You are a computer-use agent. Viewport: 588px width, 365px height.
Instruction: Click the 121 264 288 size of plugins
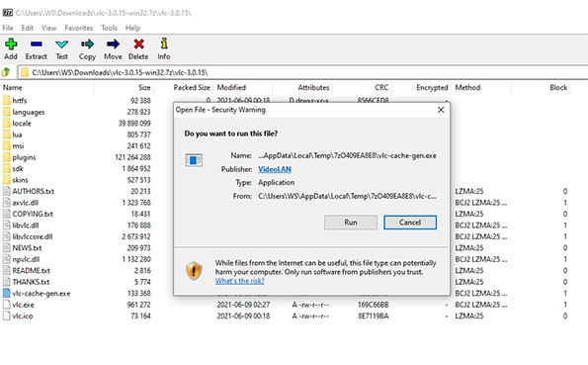coord(132,157)
